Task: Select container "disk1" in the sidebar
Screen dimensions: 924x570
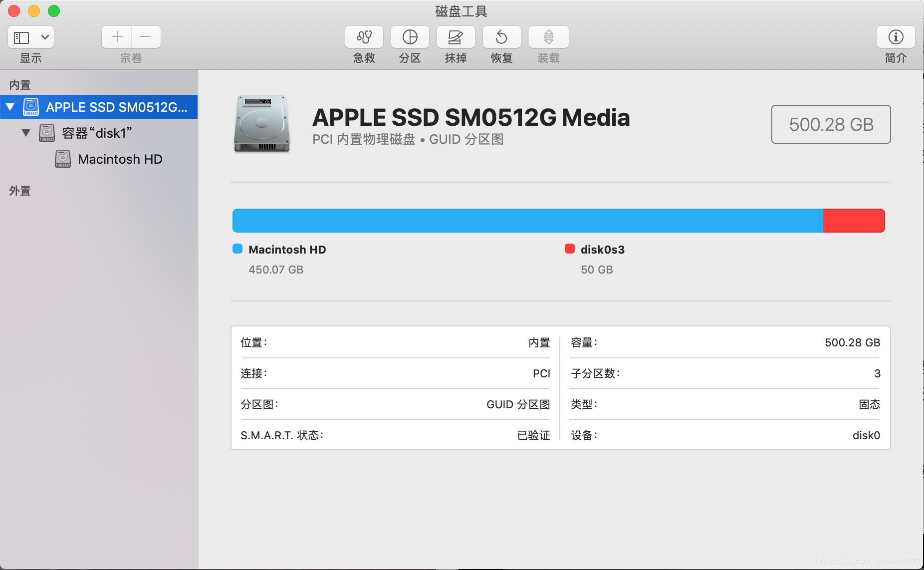Action: point(99,133)
